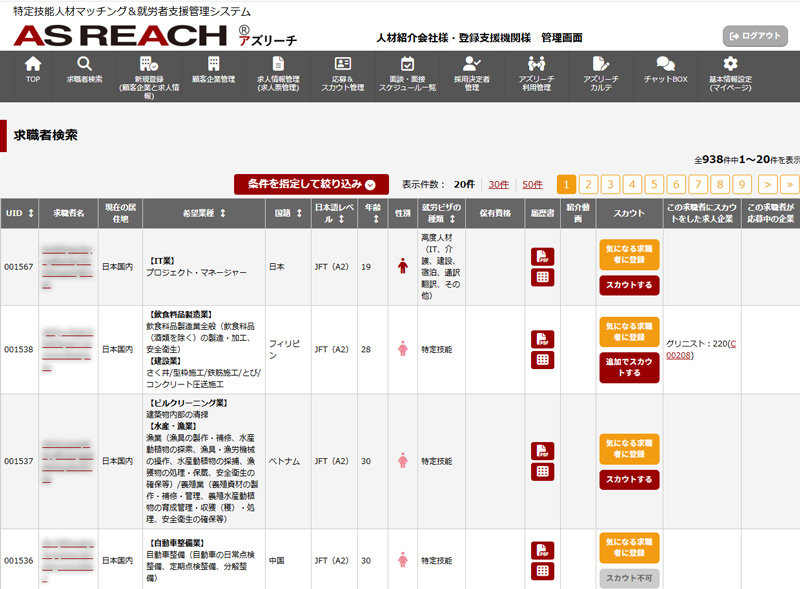This screenshot has width=800, height=589.
Task: Go to TOP home icon
Action: tap(33, 64)
